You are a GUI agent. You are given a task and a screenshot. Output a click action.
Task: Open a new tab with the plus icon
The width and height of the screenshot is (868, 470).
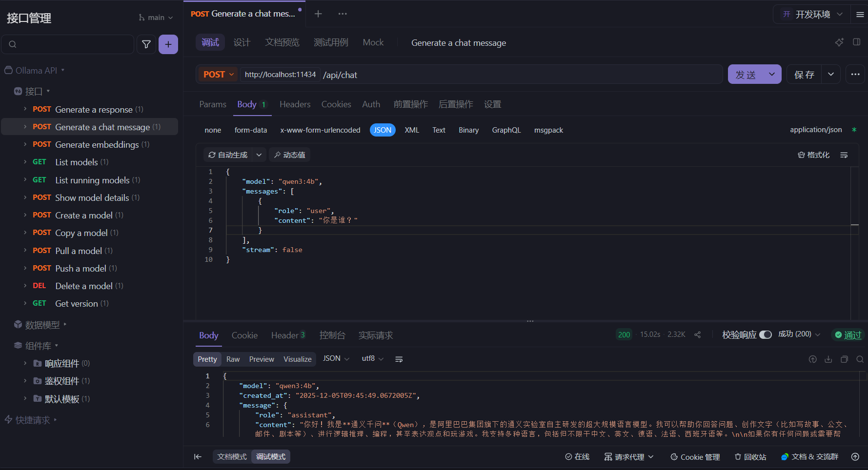pos(318,14)
